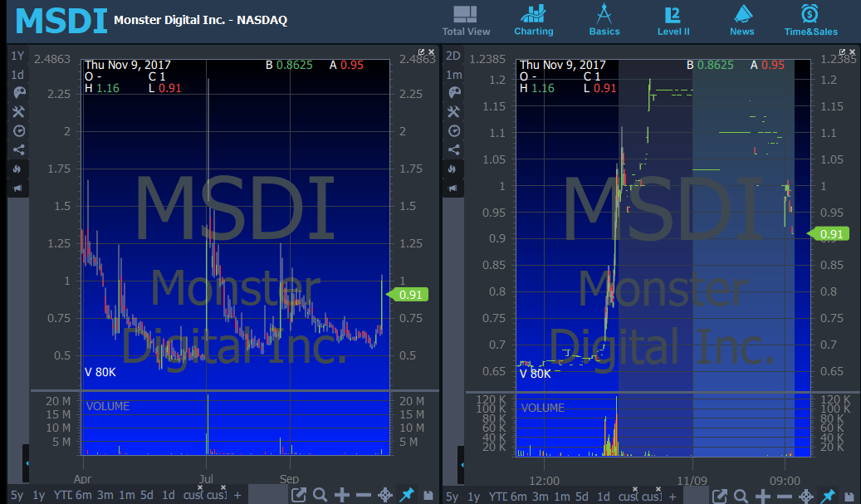Detach the right chart panel using top-corner icon
Viewport: 861px width, 504px height.
843,52
